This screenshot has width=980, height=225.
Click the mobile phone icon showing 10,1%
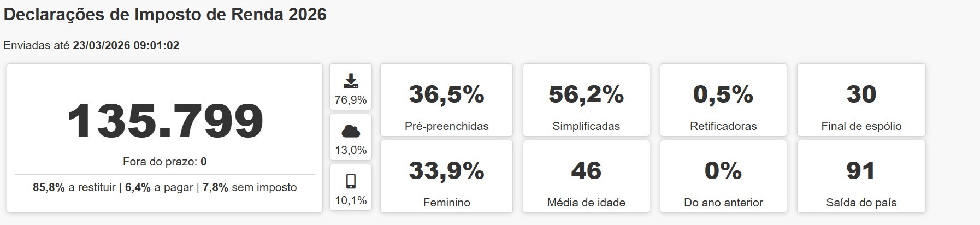pyautogui.click(x=351, y=181)
